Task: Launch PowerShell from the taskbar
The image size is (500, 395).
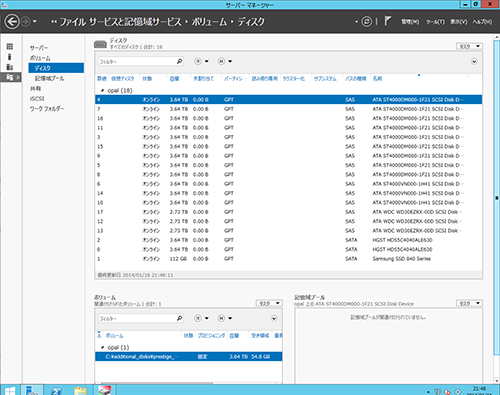Action: click(56, 390)
